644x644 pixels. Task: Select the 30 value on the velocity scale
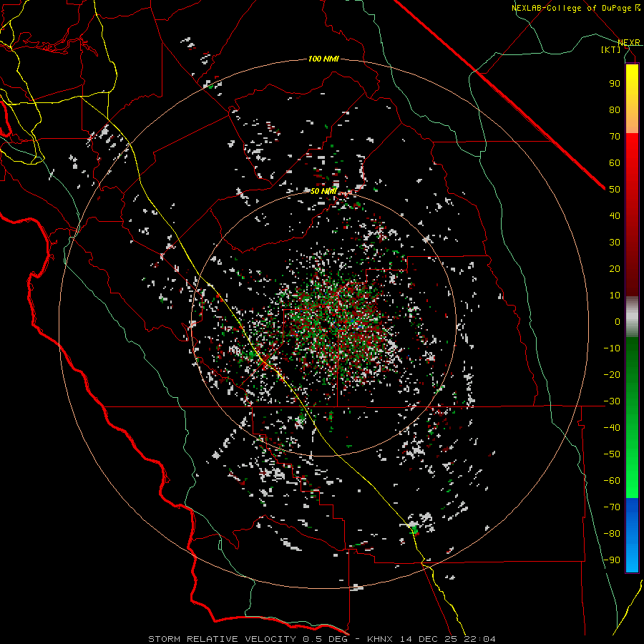pyautogui.click(x=615, y=243)
